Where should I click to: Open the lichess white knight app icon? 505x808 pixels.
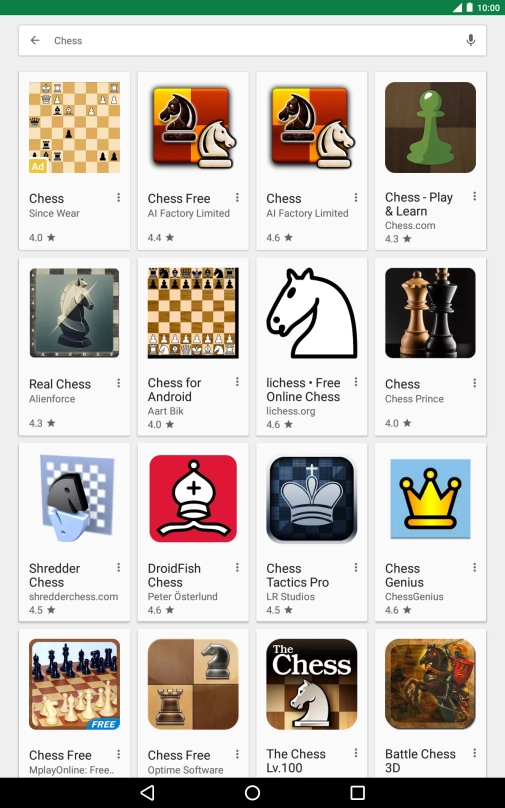(312, 313)
